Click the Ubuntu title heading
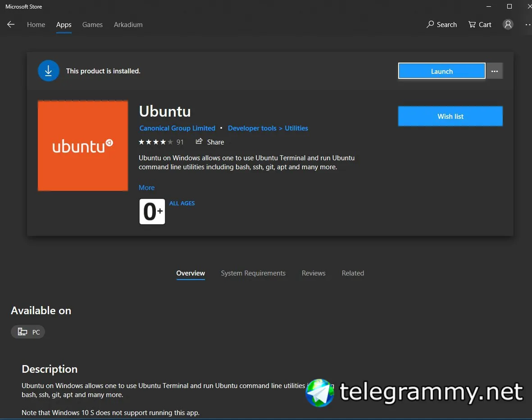 [165, 111]
